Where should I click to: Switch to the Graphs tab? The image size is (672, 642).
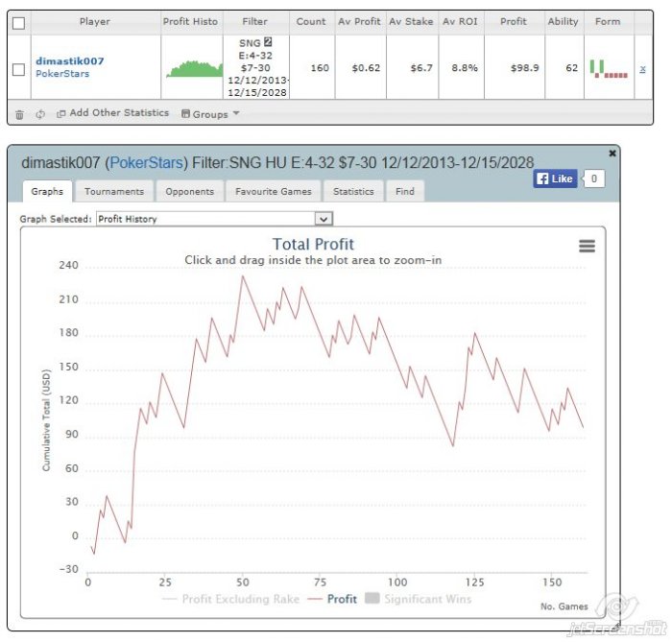pyautogui.click(x=47, y=191)
